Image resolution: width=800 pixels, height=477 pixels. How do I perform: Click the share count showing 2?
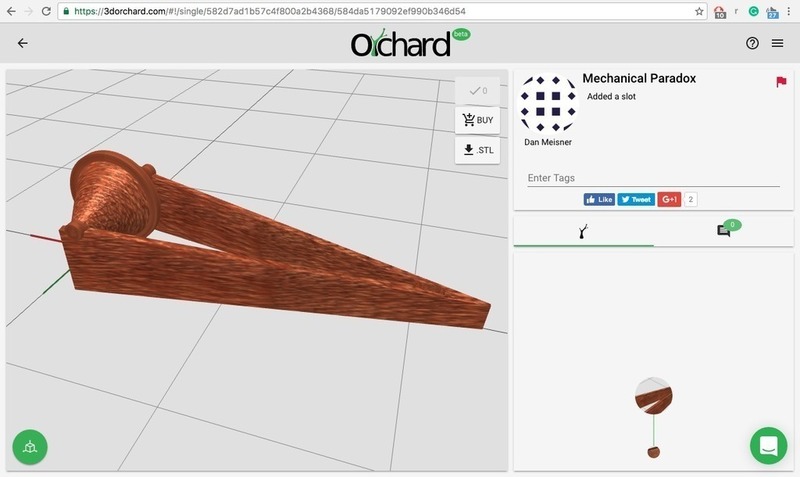coord(690,199)
